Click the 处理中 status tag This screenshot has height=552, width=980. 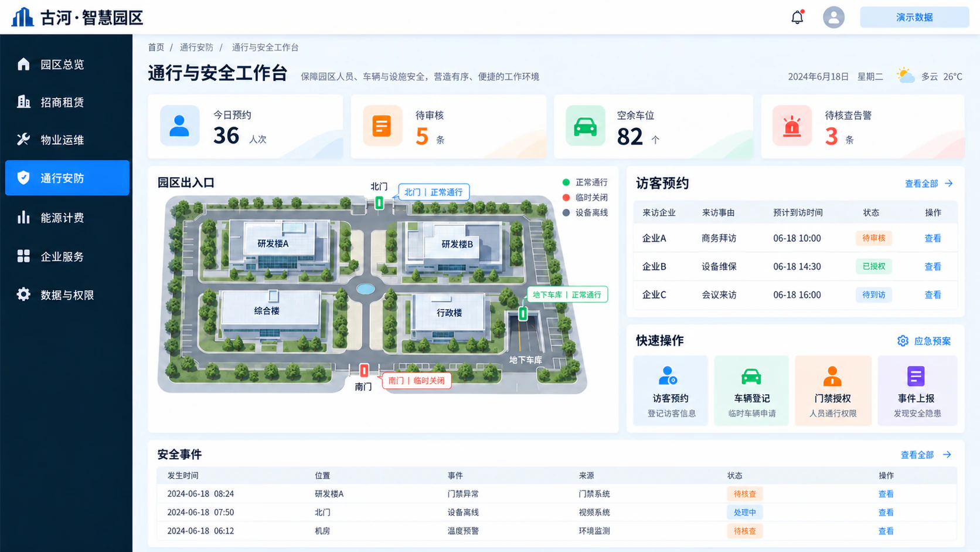[744, 512]
